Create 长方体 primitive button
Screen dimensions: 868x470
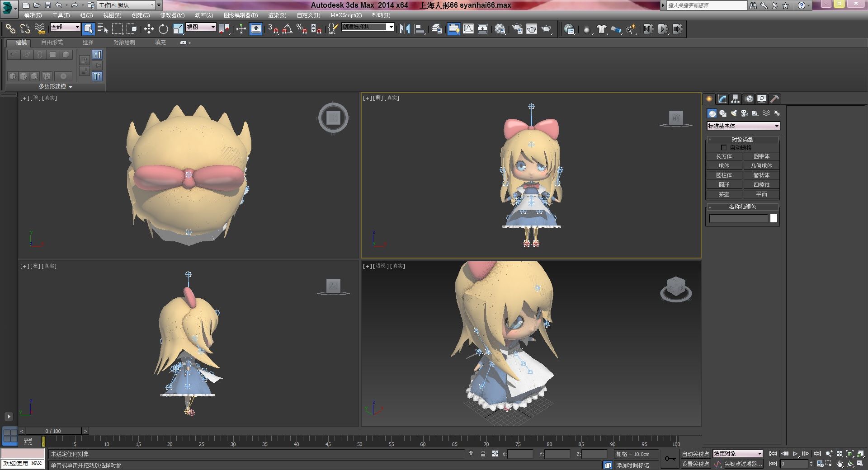(724, 156)
